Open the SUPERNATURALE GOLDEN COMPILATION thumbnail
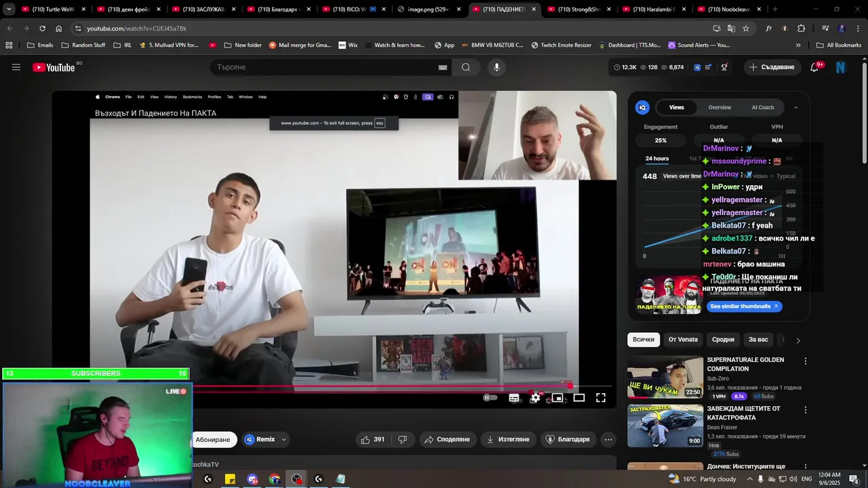The width and height of the screenshot is (868, 488). (x=665, y=377)
